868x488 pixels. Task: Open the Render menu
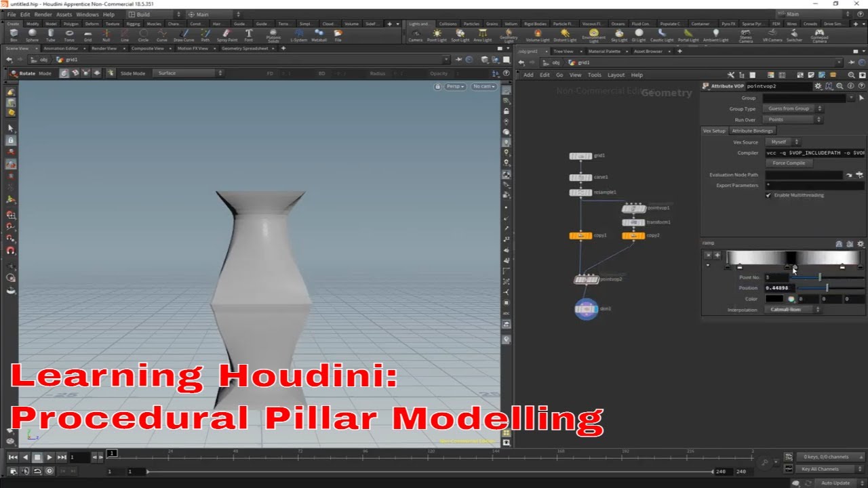[43, 14]
